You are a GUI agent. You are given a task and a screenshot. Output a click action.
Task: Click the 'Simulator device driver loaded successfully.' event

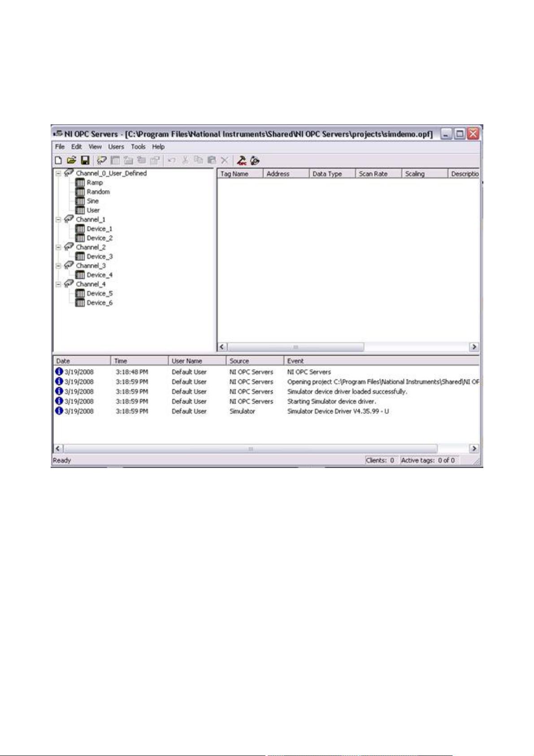347,391
